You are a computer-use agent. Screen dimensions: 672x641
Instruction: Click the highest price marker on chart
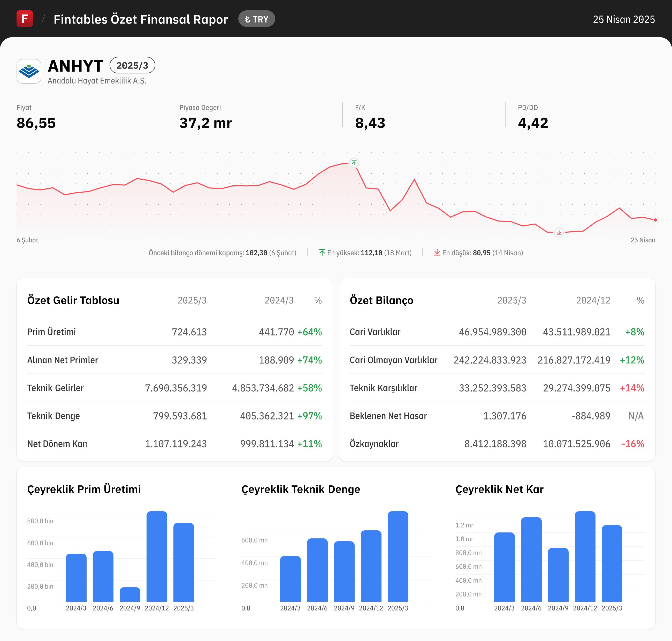[354, 163]
